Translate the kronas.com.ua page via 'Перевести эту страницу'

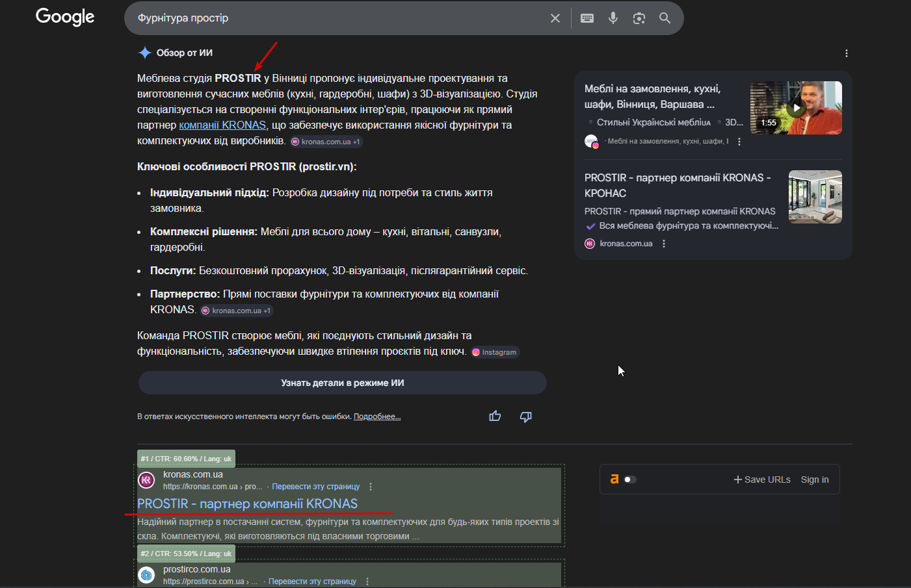point(315,487)
